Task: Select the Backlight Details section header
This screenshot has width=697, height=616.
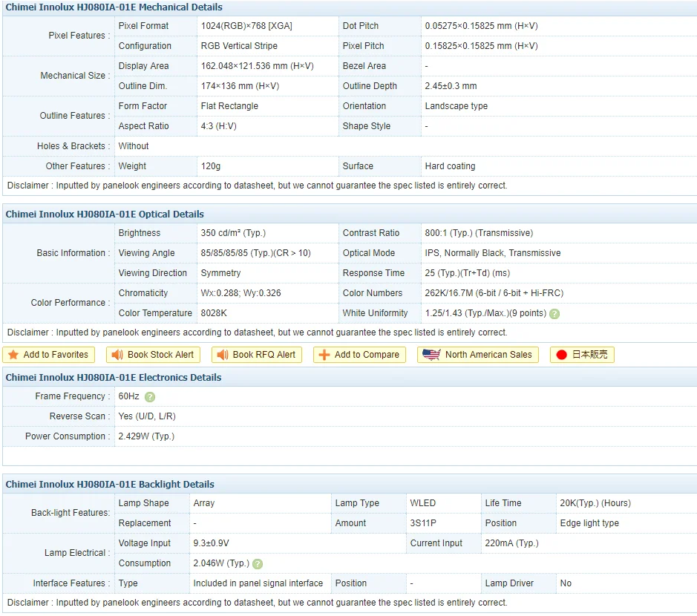Action: 110,485
